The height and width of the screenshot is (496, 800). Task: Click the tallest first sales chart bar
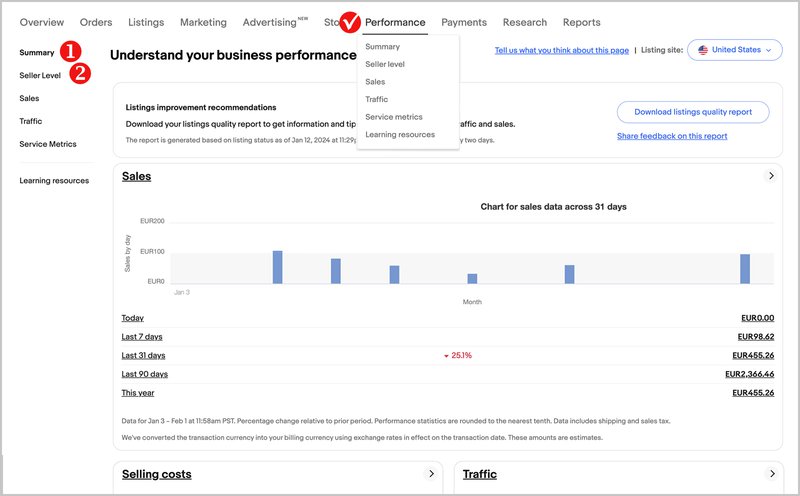point(278,267)
